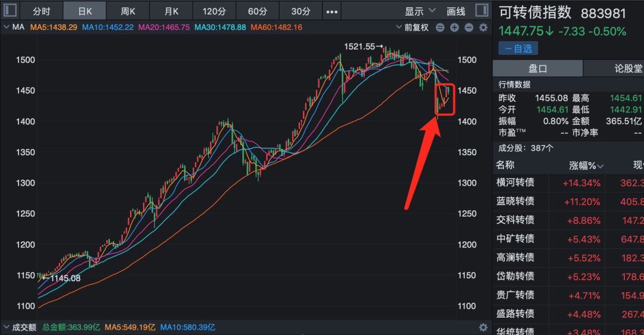Open 高澜转债 in the list

515,257
